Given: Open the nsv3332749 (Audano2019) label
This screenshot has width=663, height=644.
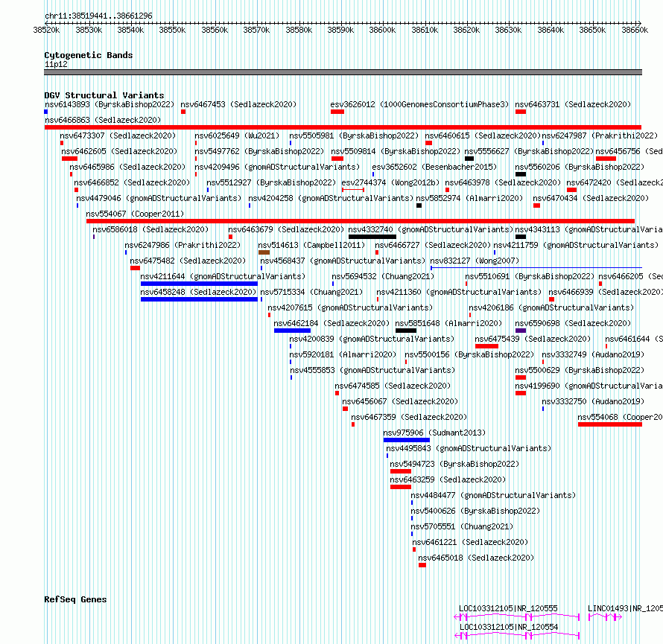Looking at the screenshot, I should (x=593, y=354).
